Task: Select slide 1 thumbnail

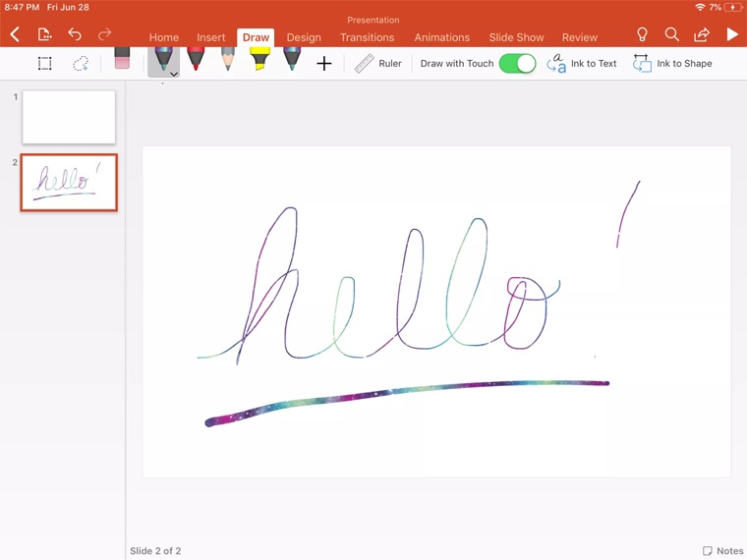Action: click(x=69, y=117)
